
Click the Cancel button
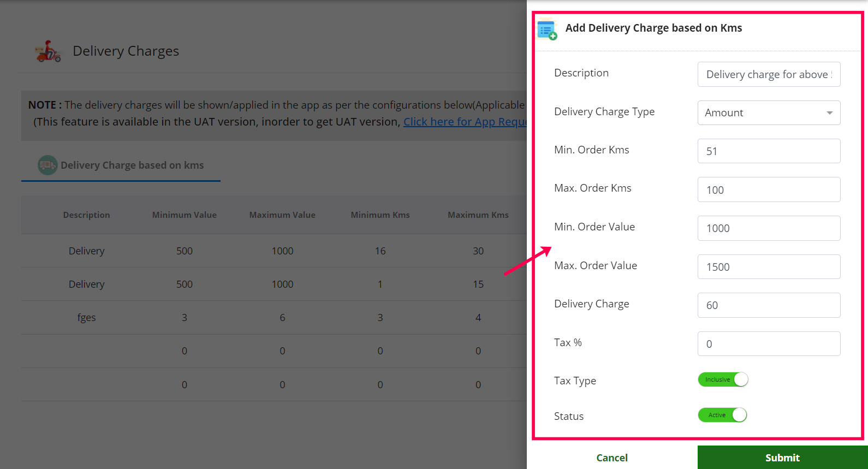pos(611,458)
